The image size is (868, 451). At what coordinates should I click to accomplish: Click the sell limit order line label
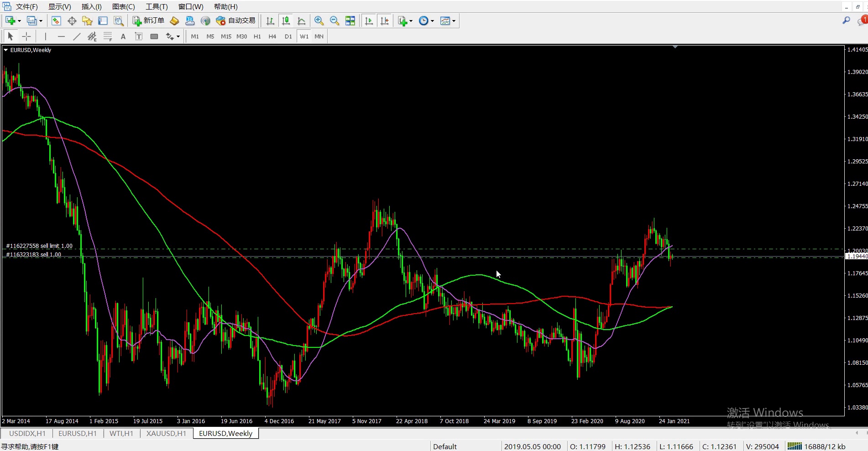(x=39, y=246)
